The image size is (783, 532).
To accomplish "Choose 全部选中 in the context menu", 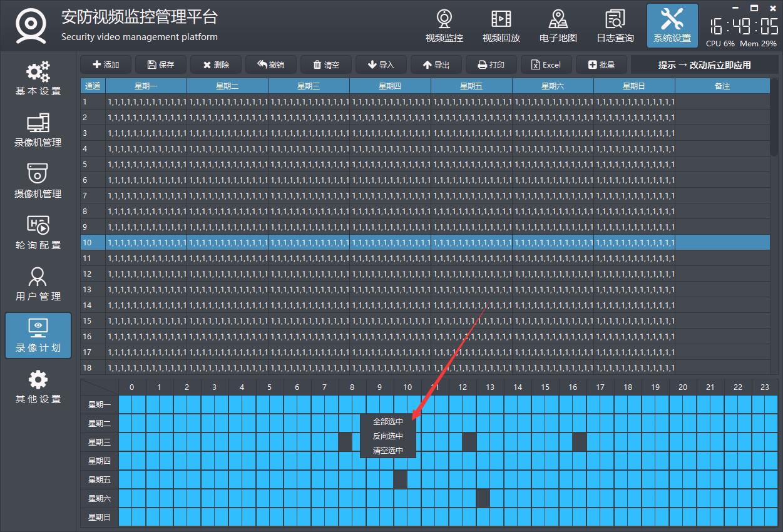I will click(388, 422).
